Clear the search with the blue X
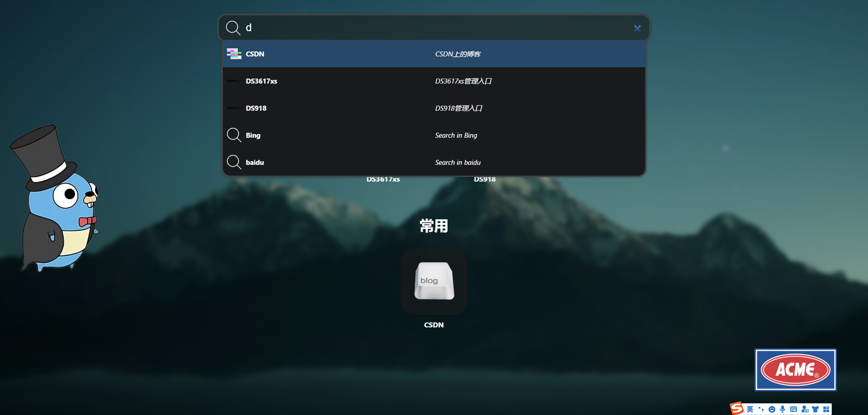 (637, 28)
